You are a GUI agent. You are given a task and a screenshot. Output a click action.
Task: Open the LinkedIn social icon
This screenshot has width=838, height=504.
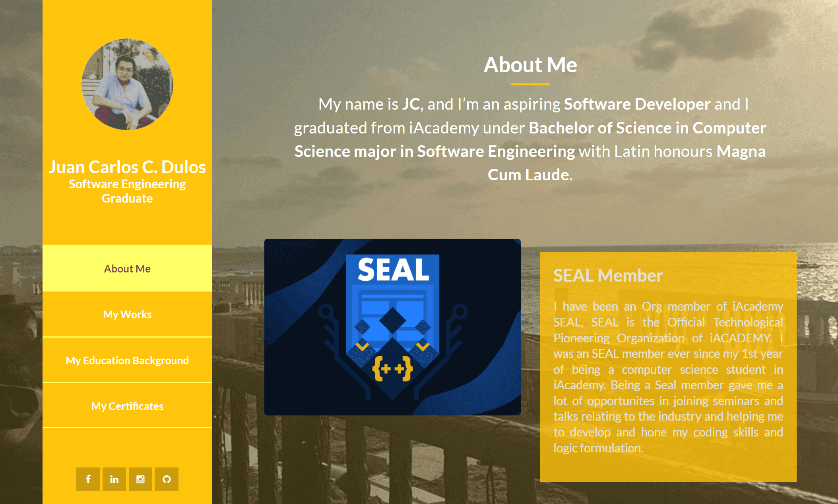point(114,479)
